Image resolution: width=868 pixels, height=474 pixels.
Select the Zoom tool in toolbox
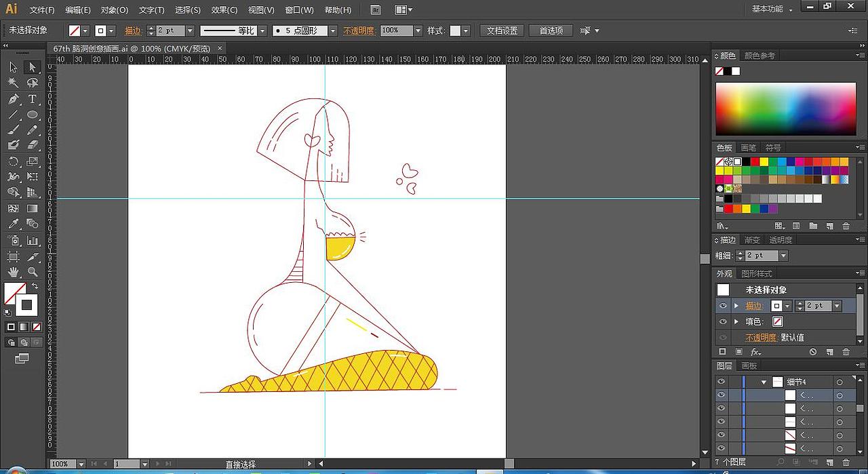pyautogui.click(x=32, y=272)
